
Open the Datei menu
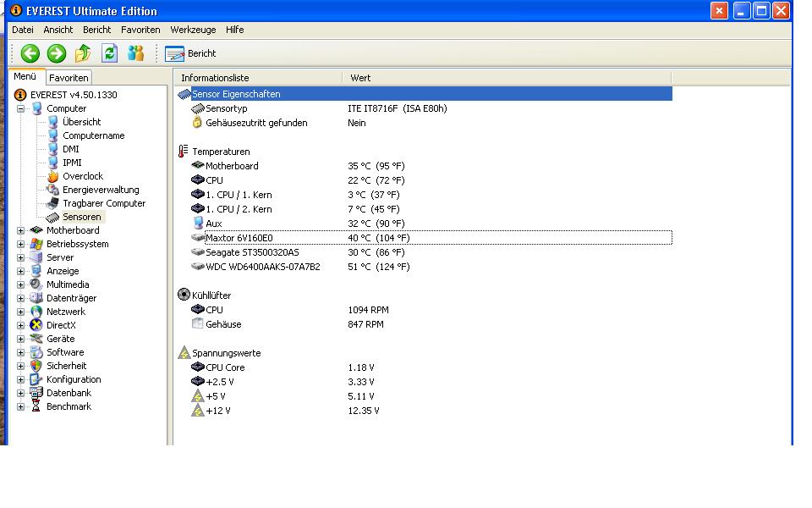point(23,30)
